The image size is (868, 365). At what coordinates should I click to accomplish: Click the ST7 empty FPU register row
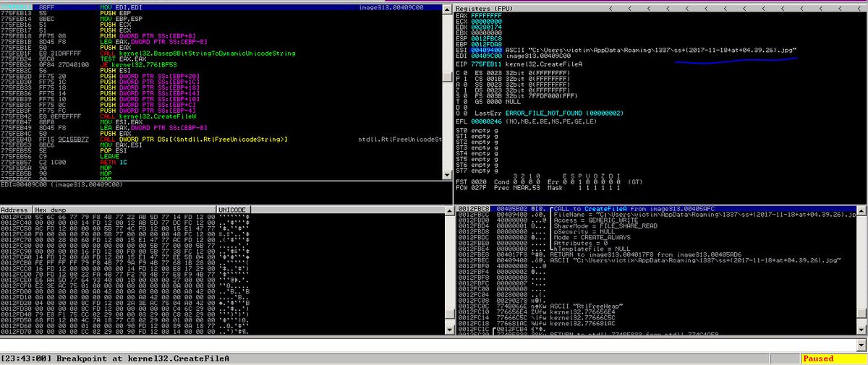coord(478,171)
